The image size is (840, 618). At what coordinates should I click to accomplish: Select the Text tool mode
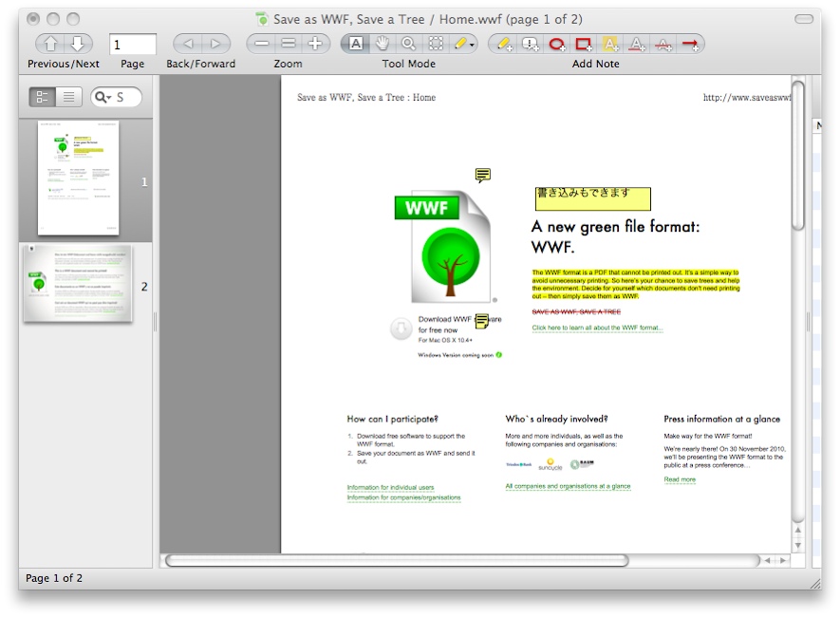(x=355, y=44)
